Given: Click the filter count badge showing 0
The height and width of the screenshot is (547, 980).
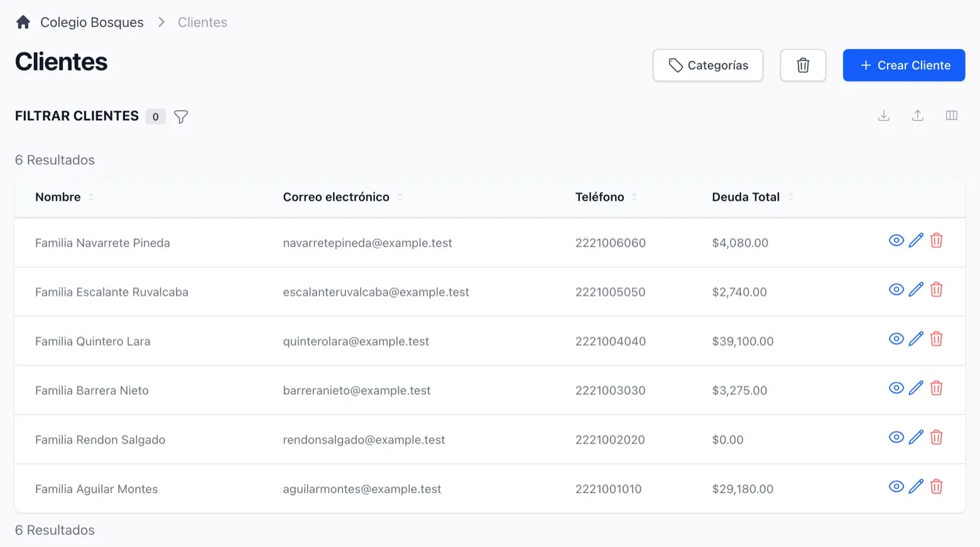Looking at the screenshot, I should (x=155, y=116).
